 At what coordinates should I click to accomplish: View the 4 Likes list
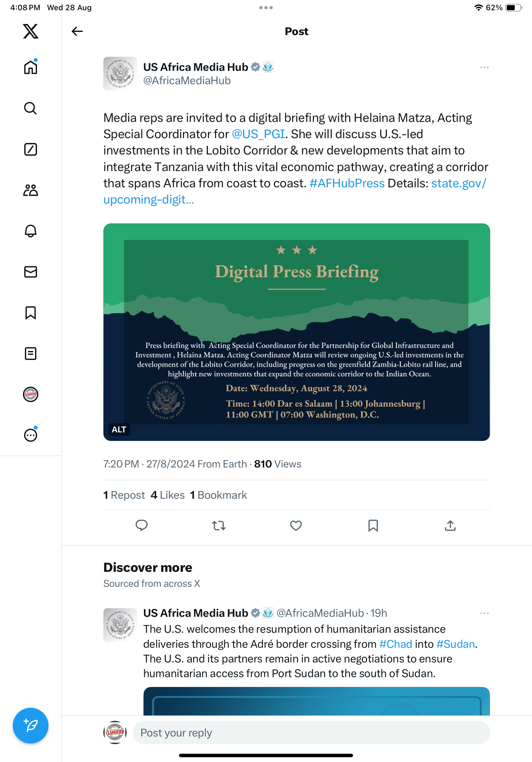[x=167, y=495]
